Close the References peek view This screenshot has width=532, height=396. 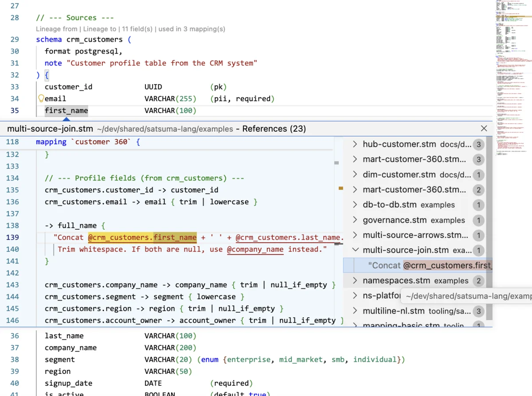pyautogui.click(x=484, y=129)
